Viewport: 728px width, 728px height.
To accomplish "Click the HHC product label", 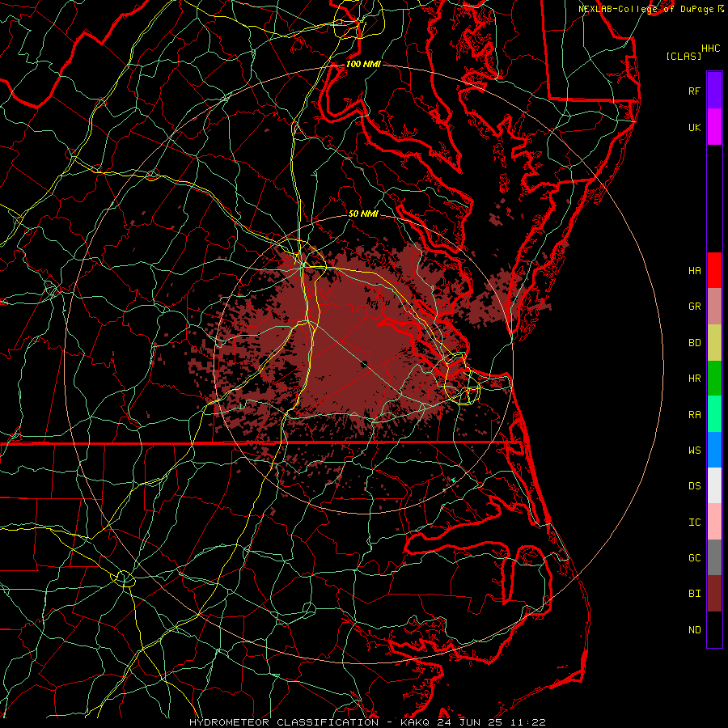I will tap(710, 49).
